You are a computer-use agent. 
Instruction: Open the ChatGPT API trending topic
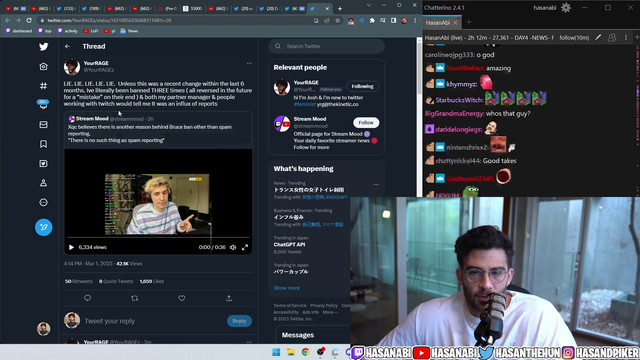click(289, 244)
